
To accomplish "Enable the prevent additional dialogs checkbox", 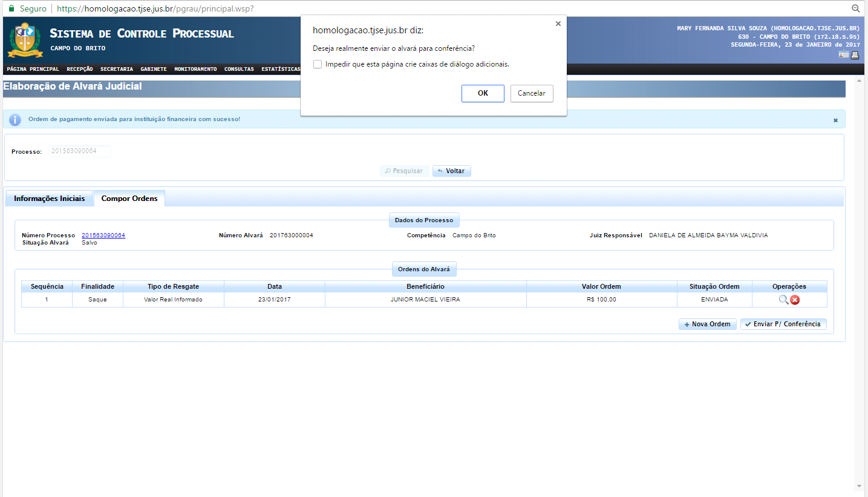I will (318, 64).
